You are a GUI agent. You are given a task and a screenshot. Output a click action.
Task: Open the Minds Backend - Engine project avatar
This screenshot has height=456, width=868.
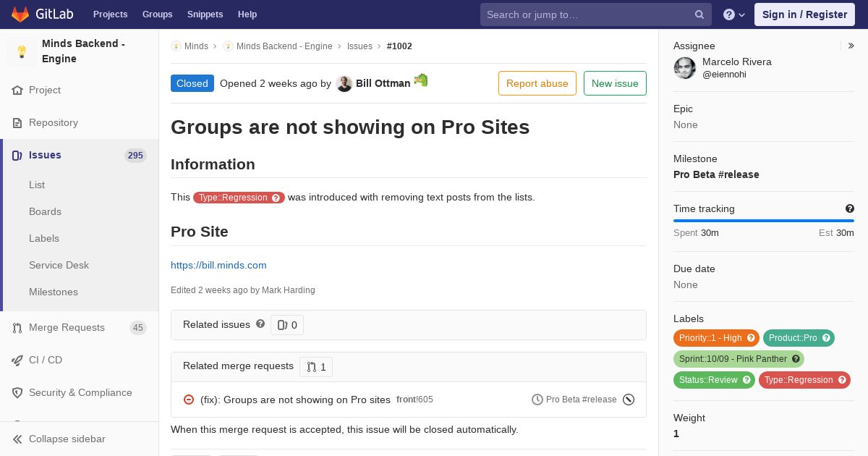click(x=22, y=51)
